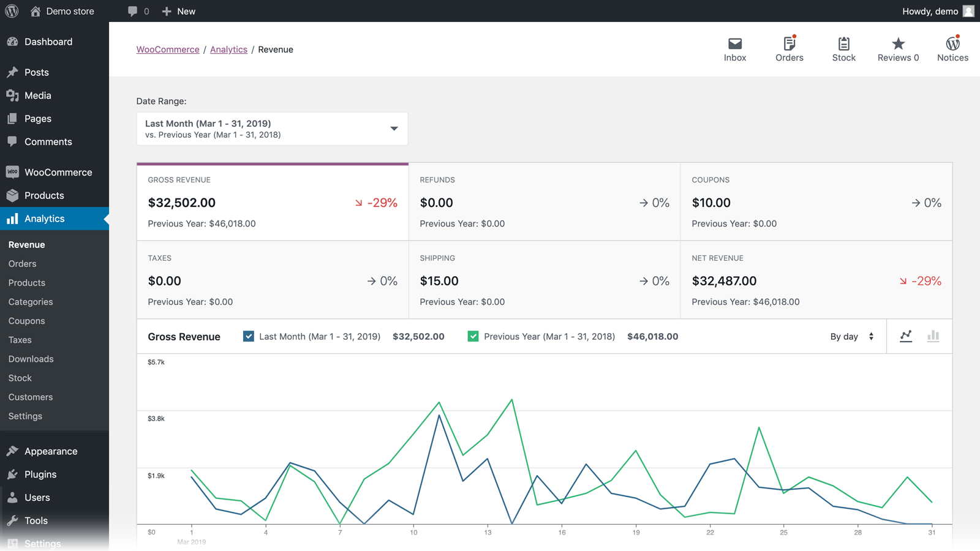Open the Coupons section under Analytics
This screenshot has width=980, height=551.
(26, 321)
